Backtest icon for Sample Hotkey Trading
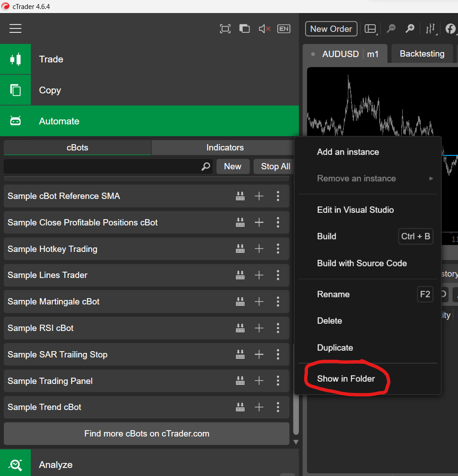This screenshot has width=458, height=476. coord(240,249)
